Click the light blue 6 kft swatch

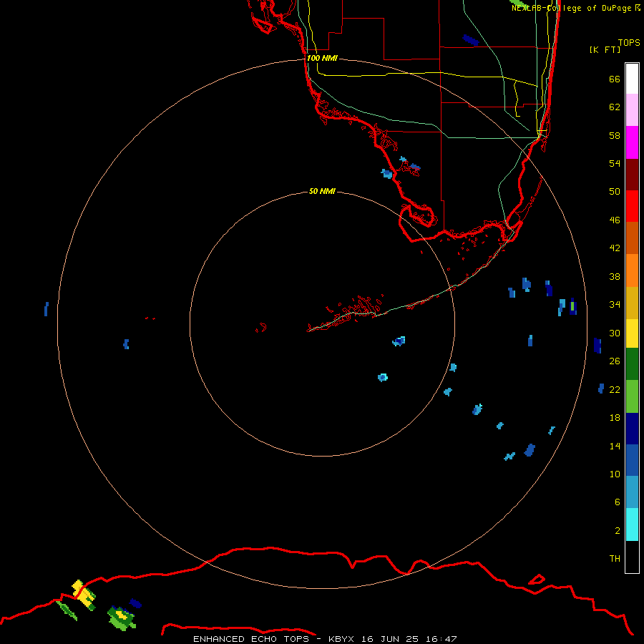(632, 492)
